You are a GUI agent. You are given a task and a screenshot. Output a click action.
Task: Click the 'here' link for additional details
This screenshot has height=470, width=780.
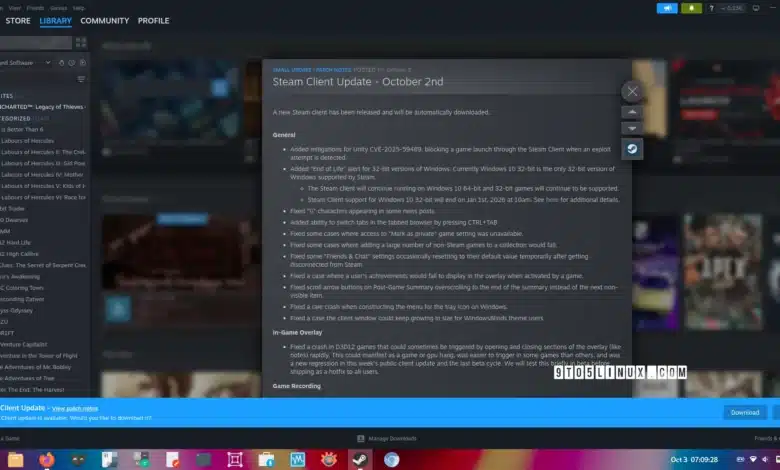552,200
